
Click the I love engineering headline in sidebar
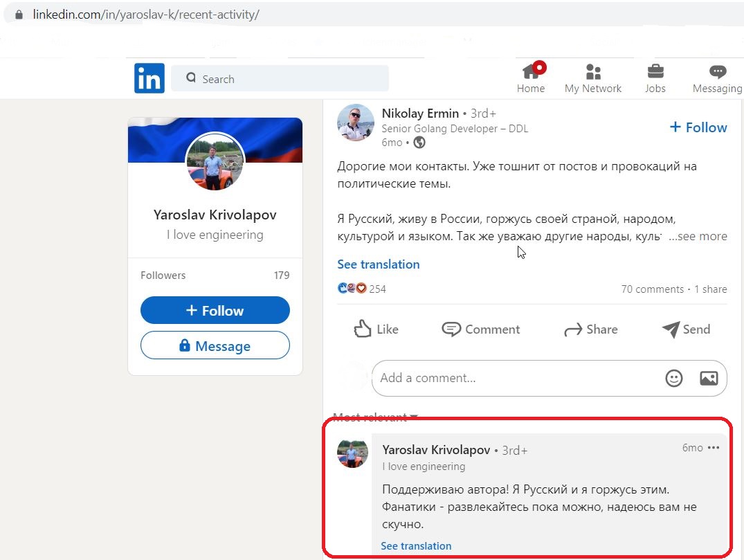click(215, 235)
